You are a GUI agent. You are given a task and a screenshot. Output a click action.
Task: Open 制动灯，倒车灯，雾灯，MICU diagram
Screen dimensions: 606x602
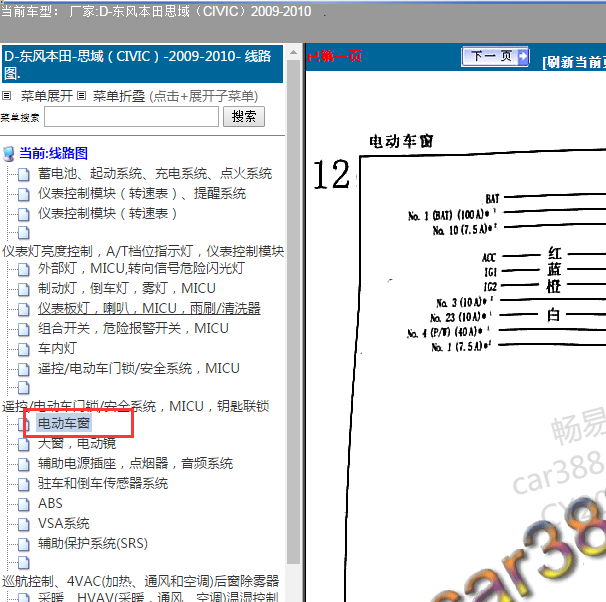(x=127, y=288)
